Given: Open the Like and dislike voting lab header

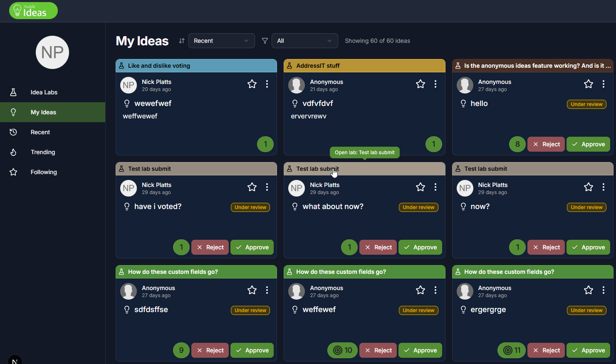Looking at the screenshot, I should [x=196, y=66].
